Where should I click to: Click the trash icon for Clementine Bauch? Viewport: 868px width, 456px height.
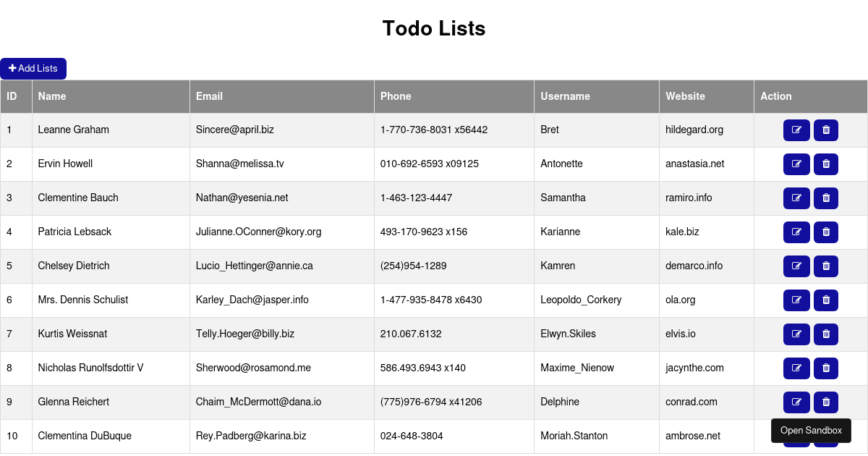(x=826, y=198)
